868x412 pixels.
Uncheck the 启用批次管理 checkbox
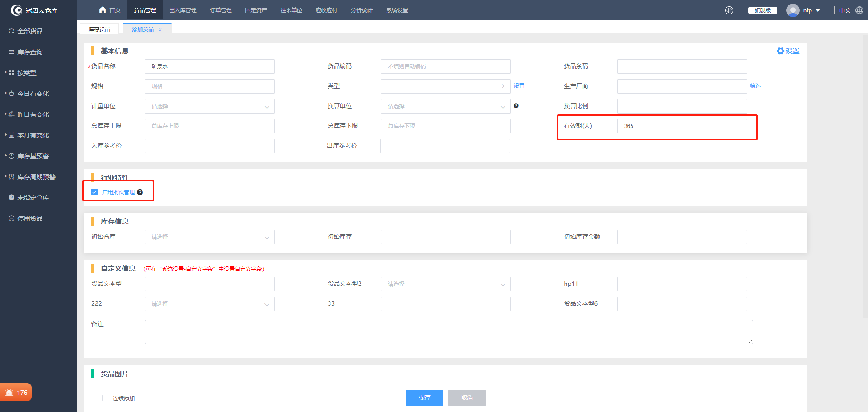tap(94, 192)
